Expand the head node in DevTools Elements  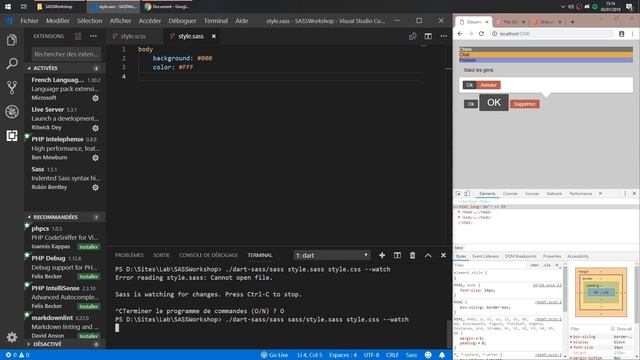click(459, 212)
